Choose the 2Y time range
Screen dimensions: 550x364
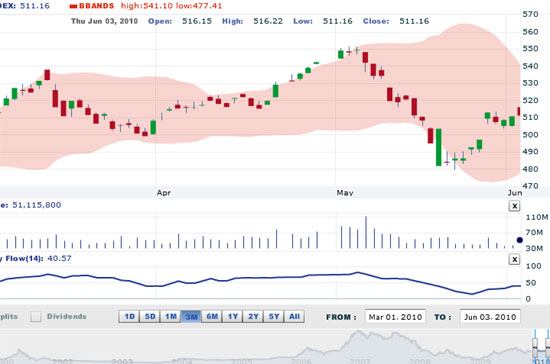(253, 317)
